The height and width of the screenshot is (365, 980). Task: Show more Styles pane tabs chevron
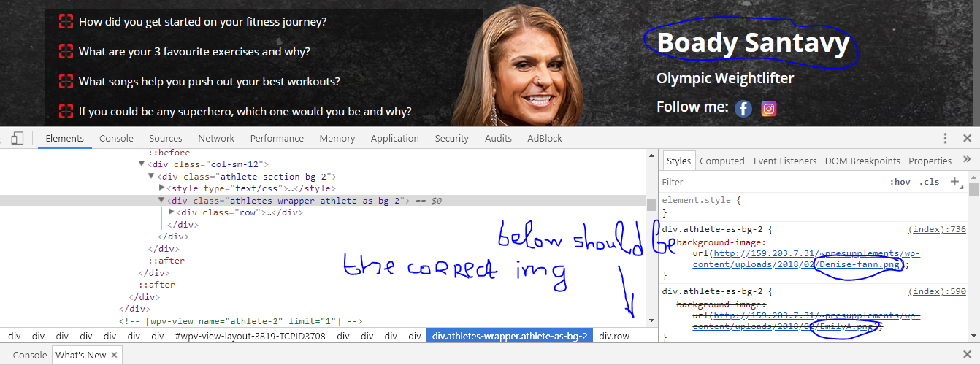[x=967, y=160]
